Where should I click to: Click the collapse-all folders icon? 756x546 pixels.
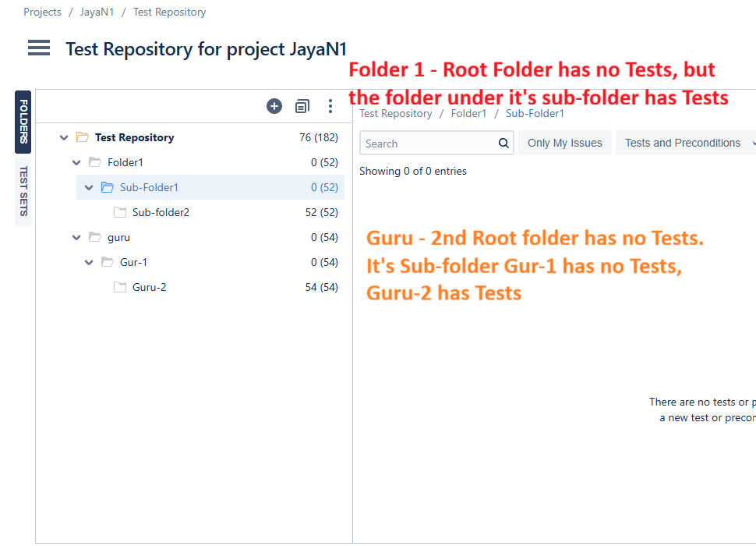tap(302, 106)
